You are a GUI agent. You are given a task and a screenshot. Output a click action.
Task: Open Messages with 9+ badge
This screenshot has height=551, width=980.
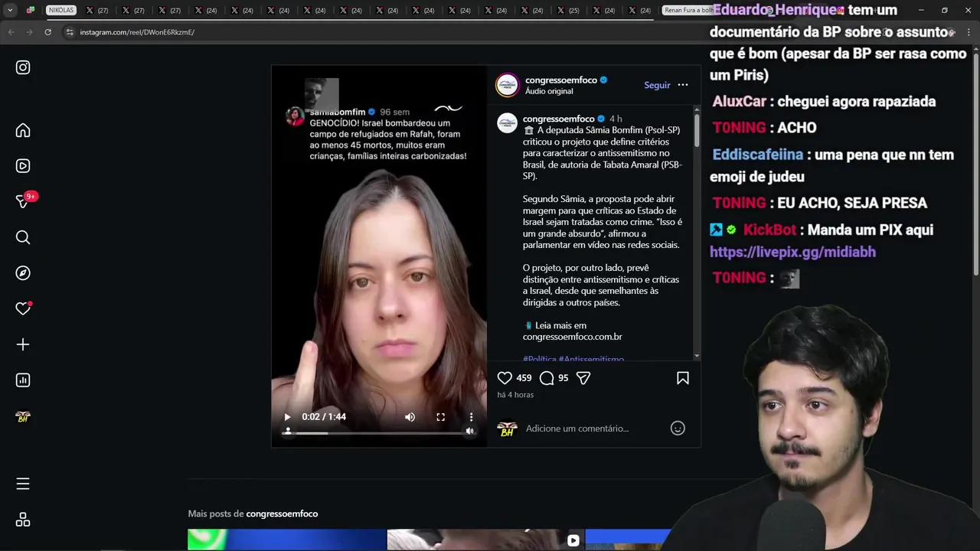point(23,201)
